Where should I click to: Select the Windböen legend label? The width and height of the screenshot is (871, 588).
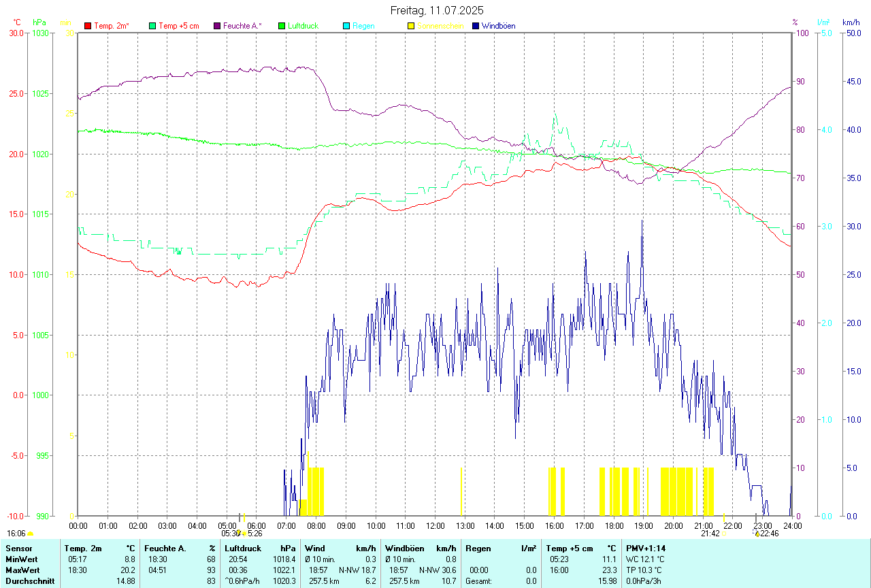pos(498,26)
